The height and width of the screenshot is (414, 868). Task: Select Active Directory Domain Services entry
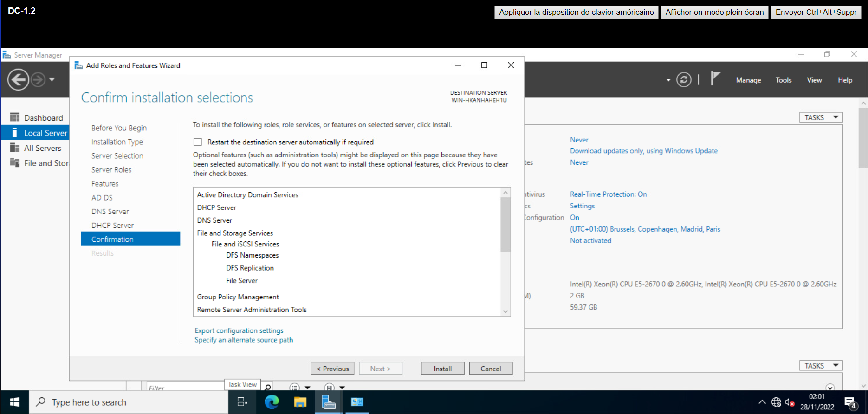tap(247, 195)
